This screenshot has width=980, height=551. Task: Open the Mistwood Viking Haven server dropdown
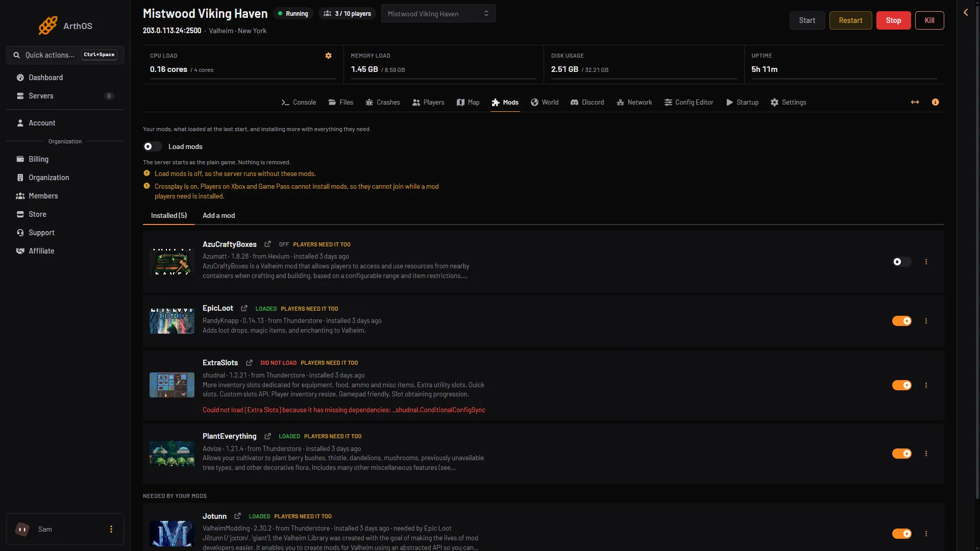click(438, 14)
